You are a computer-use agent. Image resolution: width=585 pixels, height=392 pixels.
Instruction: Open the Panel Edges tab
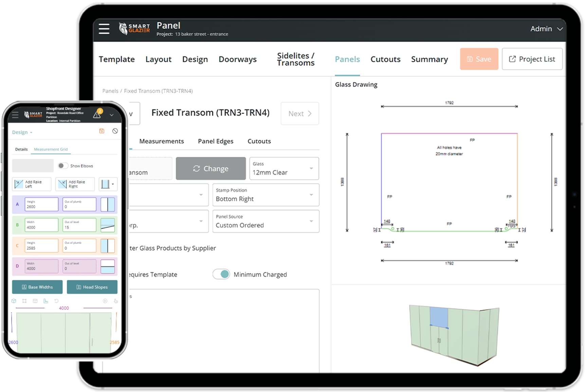(x=216, y=141)
